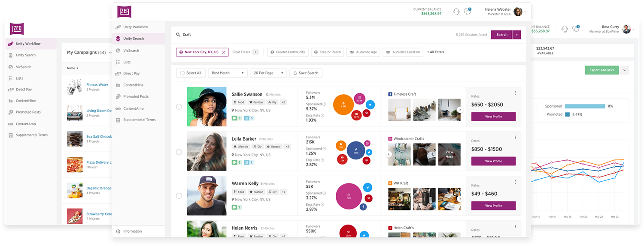Click Helena Webster's profile avatar
The width and height of the screenshot is (644, 246).
518,12
